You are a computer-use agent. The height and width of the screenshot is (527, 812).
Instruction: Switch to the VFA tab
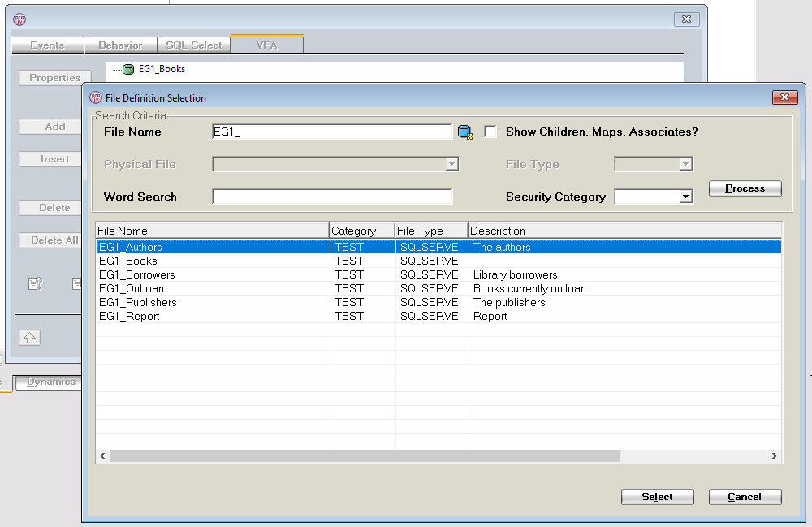(x=267, y=45)
